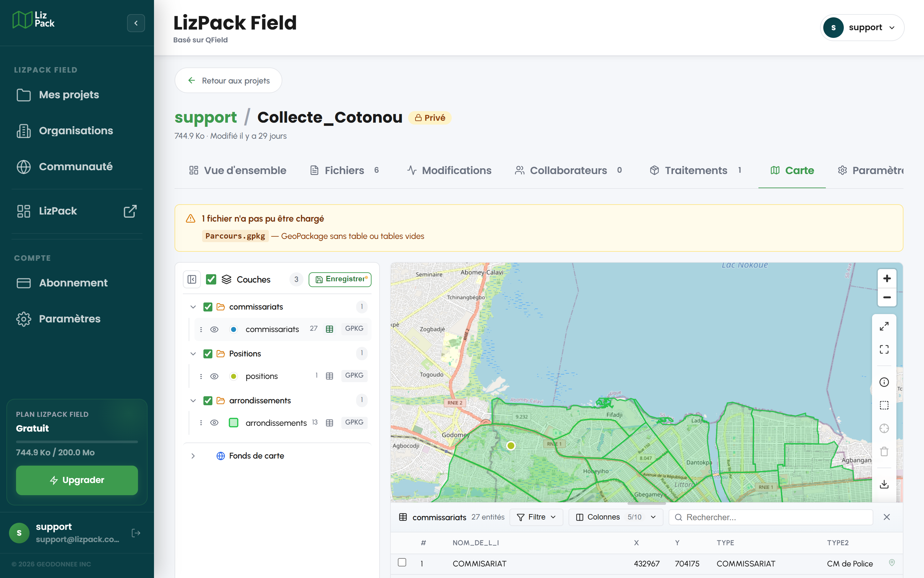Switch to Vue d'ensemble tab
The image size is (924, 578).
[x=237, y=171]
